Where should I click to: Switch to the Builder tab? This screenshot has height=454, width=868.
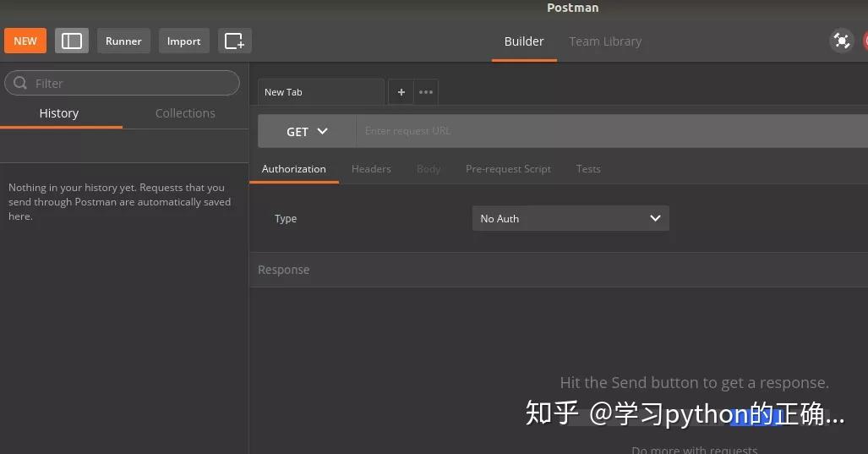(x=524, y=41)
